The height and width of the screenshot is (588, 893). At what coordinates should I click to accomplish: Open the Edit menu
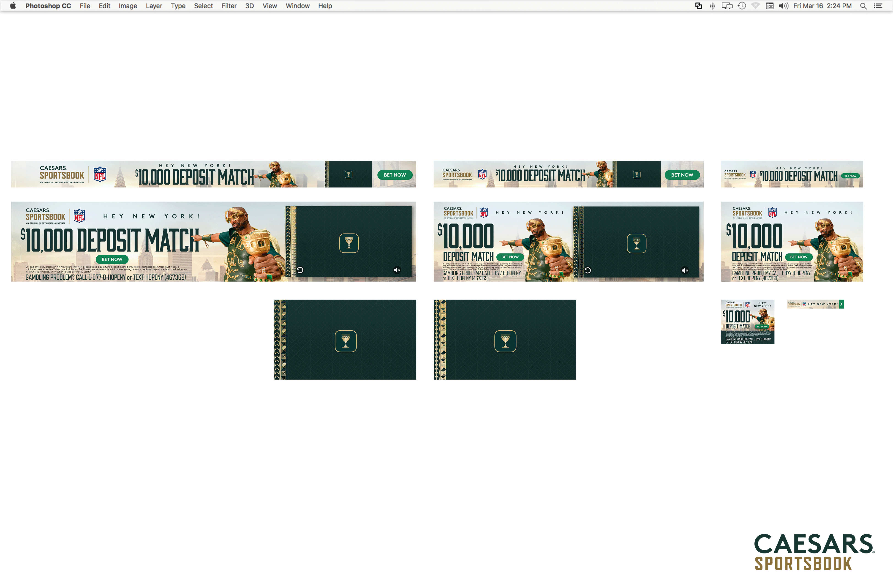coord(104,6)
